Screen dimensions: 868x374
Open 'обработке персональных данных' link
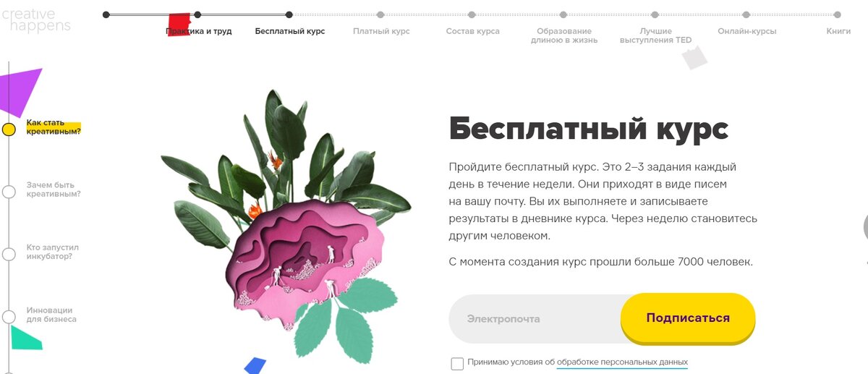622,362
